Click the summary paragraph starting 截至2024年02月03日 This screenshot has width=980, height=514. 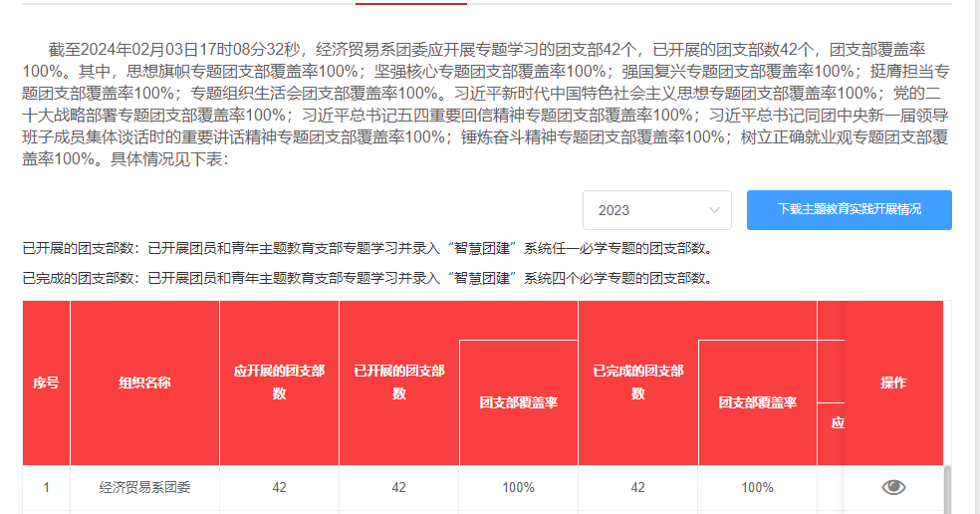click(486, 104)
